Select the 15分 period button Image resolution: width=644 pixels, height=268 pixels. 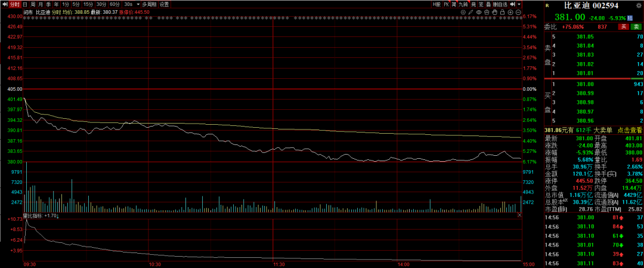[88, 4]
